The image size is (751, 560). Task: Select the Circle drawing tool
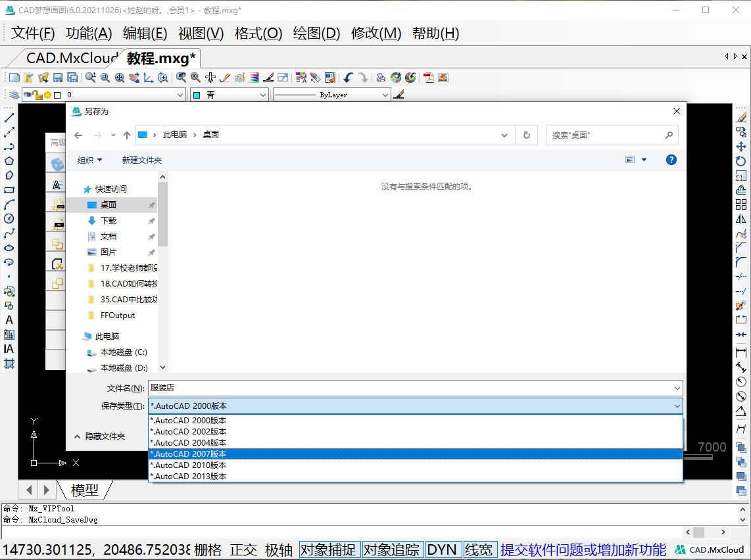(9, 219)
